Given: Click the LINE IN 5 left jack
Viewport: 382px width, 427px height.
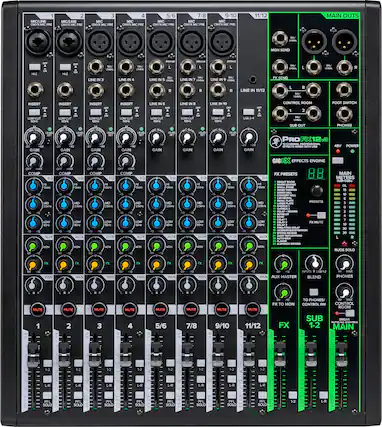Looking at the screenshot, I should coord(156,67).
